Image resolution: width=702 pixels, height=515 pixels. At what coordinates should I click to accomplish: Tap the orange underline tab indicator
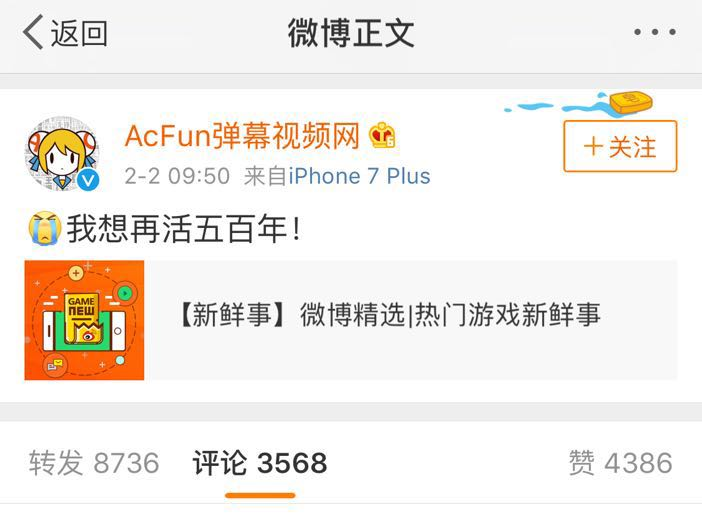[260, 495]
